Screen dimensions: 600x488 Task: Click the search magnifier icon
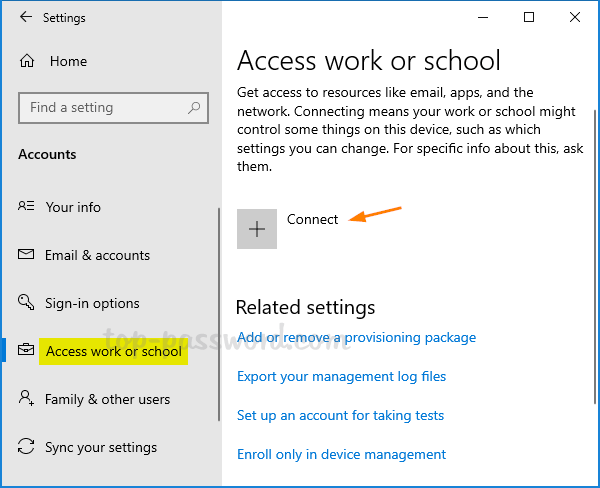pos(195,108)
